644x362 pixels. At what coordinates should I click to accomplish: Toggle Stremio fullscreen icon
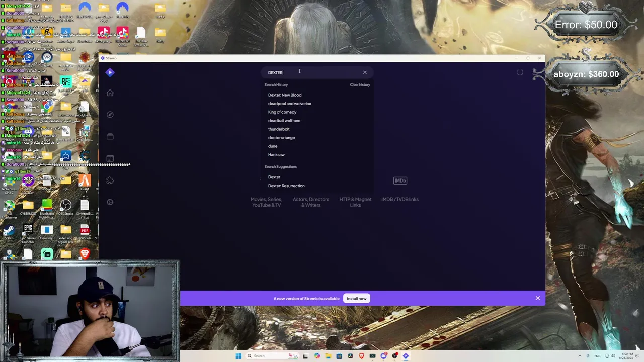tap(520, 72)
